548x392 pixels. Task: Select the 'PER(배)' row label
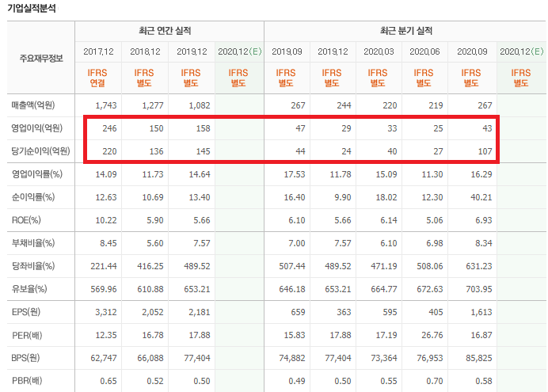tap(27, 336)
